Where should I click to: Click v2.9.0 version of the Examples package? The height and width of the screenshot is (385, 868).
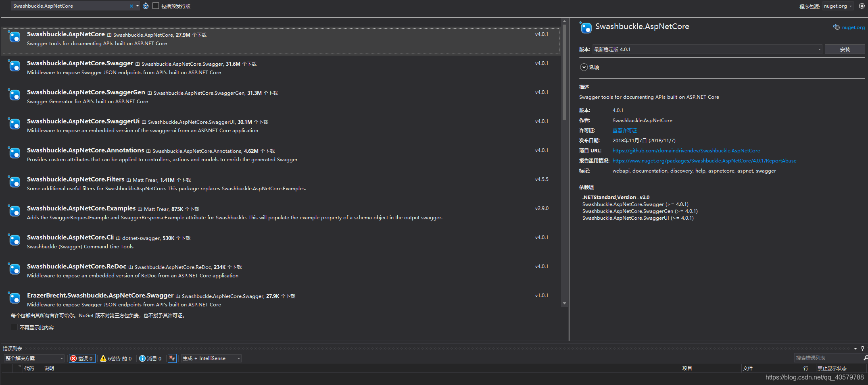click(x=542, y=208)
